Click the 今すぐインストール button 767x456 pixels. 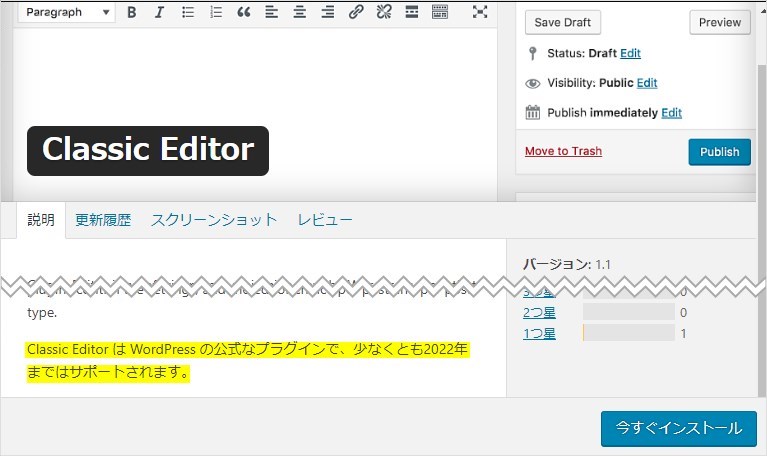coord(678,429)
